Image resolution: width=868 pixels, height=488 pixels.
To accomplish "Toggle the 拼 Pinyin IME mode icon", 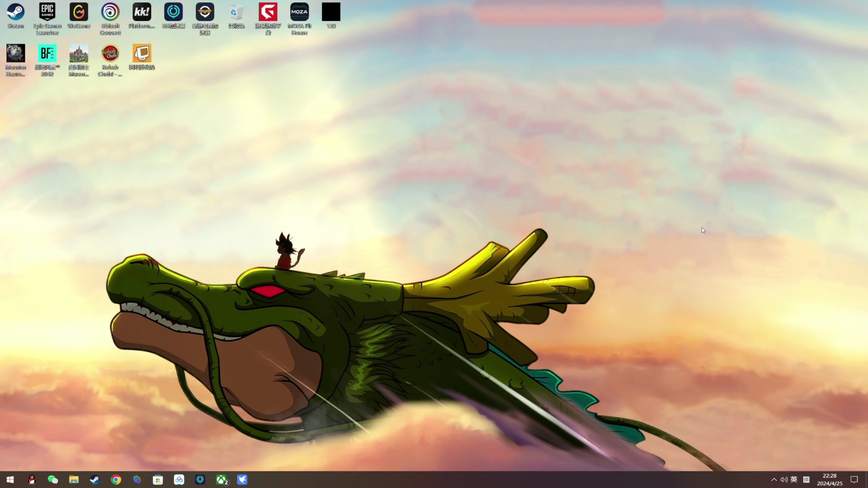I will 806,480.
